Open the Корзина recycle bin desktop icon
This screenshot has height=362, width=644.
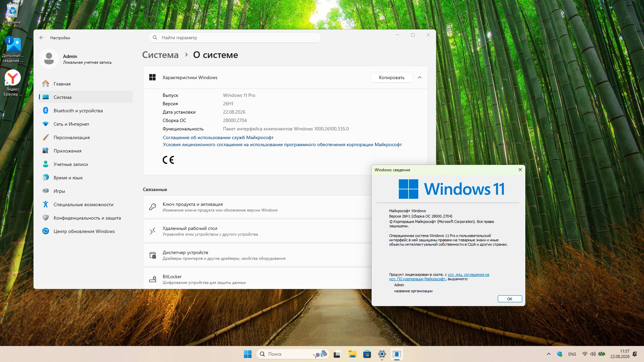(13, 13)
